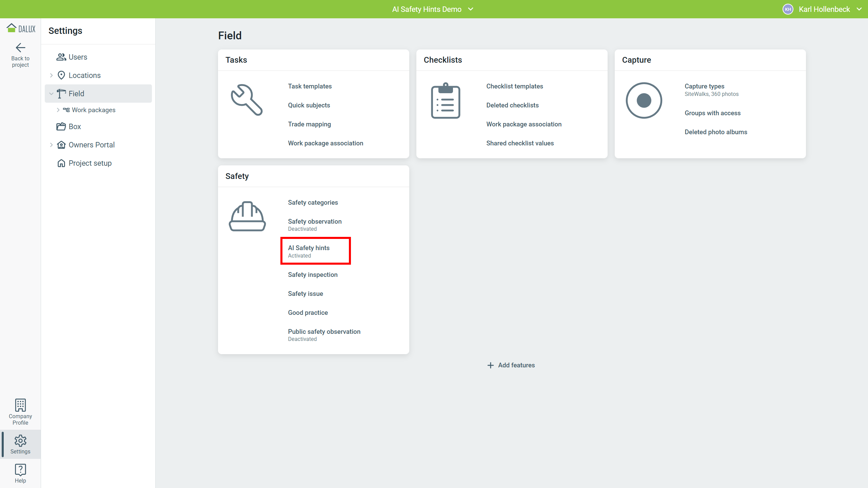
Task: Click the Field crane icon
Action: [x=61, y=94]
